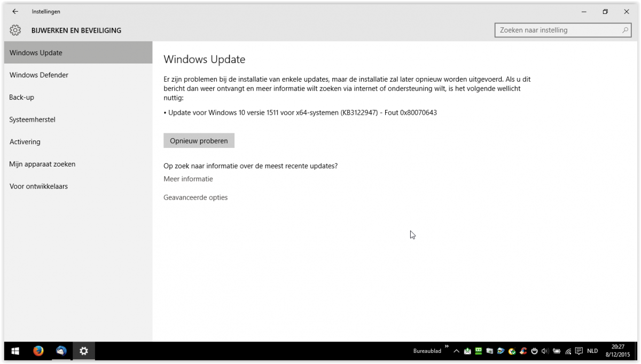Click the power button tray icon
This screenshot has height=364, width=641.
(534, 351)
